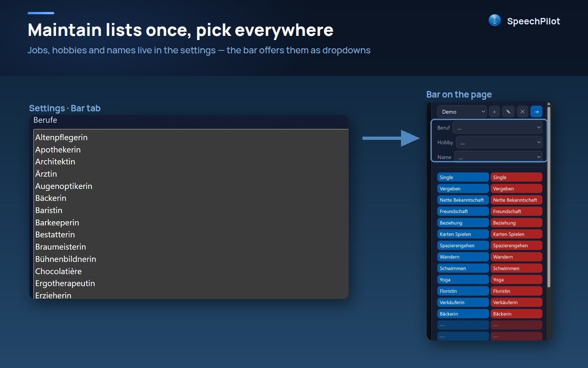Expand the Name dropdown
This screenshot has width=588, height=368.
point(498,157)
